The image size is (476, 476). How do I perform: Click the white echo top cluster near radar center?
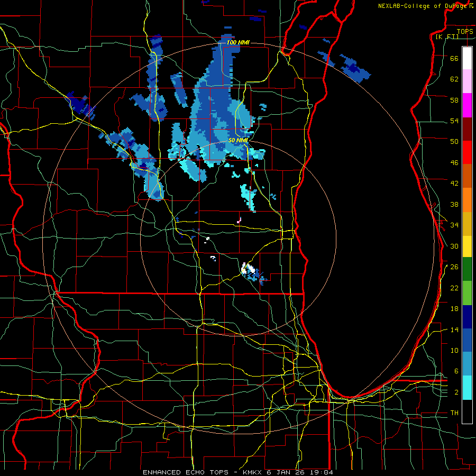[x=248, y=269]
